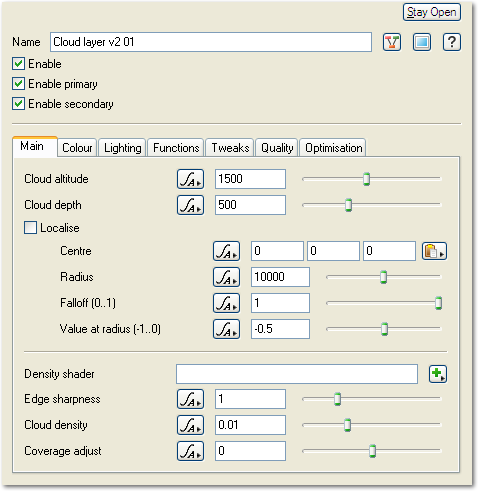Viewport: 485px width, 498px height.
Task: Click the animation button for Cloud depth
Action: (x=190, y=205)
